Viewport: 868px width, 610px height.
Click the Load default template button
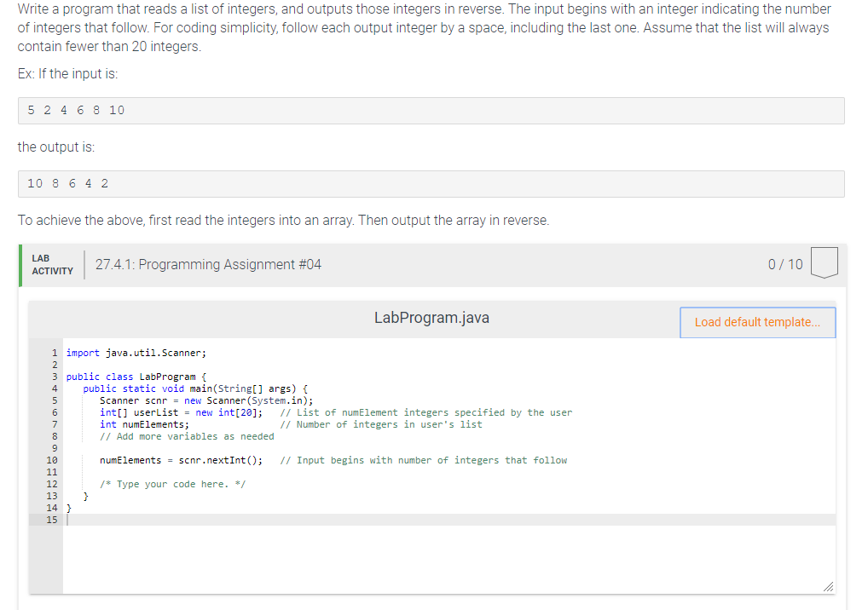coord(757,322)
